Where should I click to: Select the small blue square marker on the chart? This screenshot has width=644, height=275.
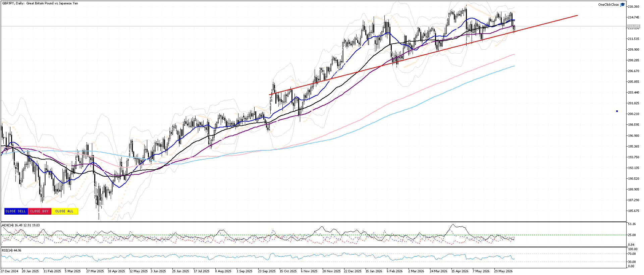tap(617, 111)
